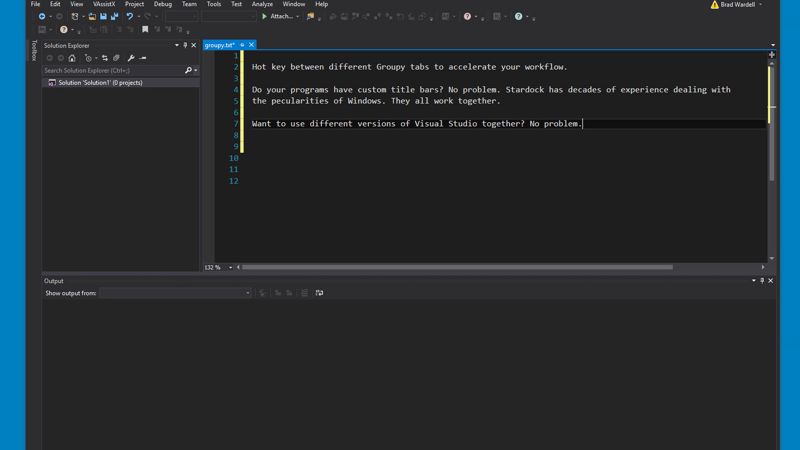This screenshot has height=450, width=800.
Task: Click the Solution Explorer search magnifier icon
Action: tap(188, 70)
